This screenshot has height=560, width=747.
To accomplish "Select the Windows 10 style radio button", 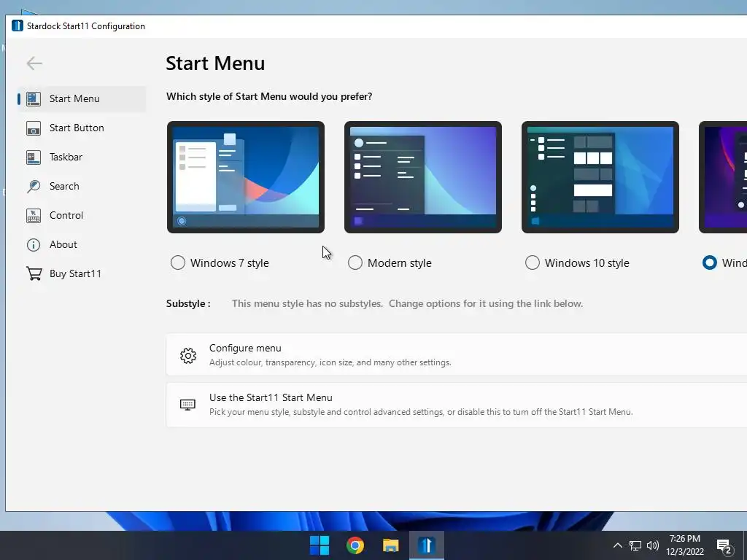I will 532,262.
